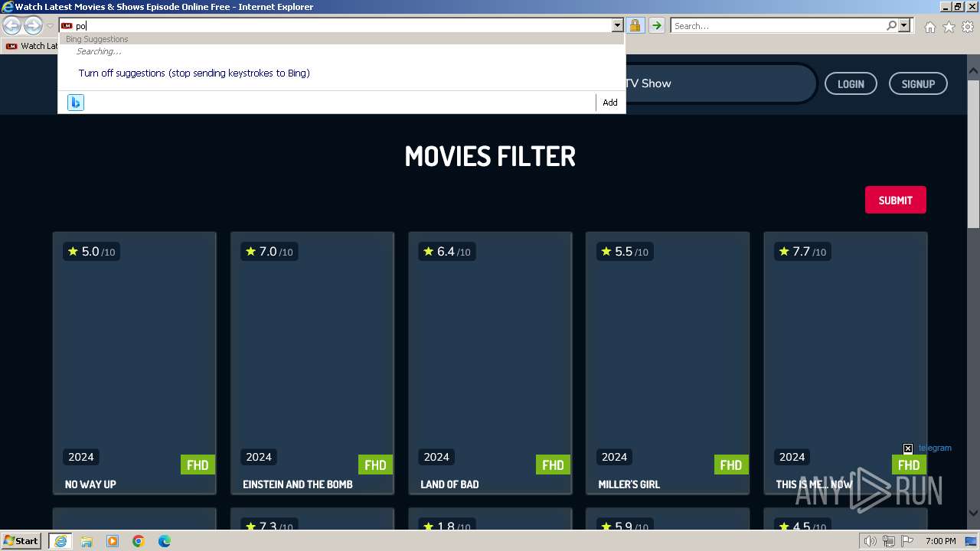The height and width of the screenshot is (551, 980).
Task: Click the volume speaker tray icon
Action: [871, 541]
